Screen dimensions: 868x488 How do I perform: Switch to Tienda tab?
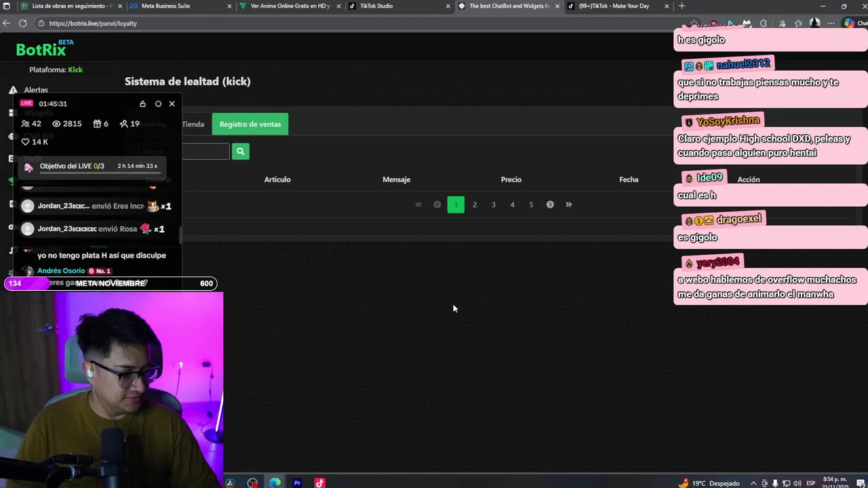pyautogui.click(x=193, y=124)
